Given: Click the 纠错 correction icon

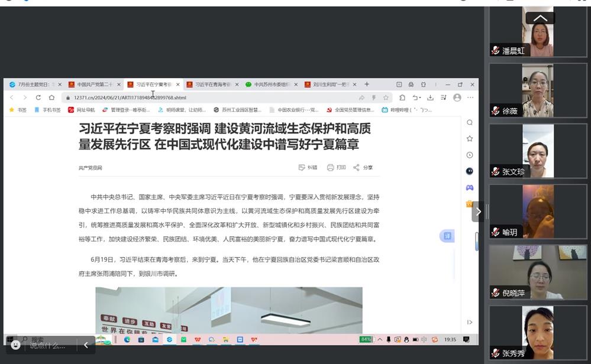Looking at the screenshot, I should tap(302, 167).
